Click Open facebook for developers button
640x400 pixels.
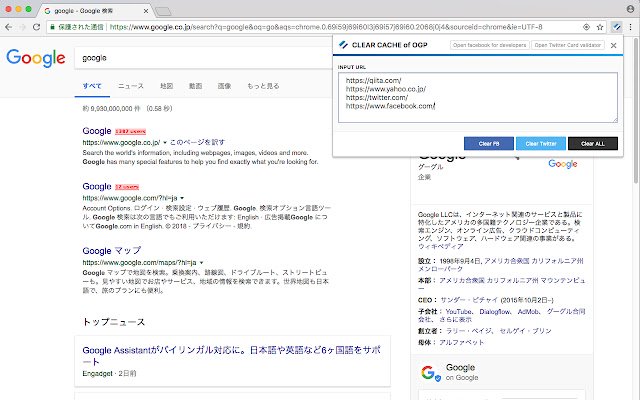pyautogui.click(x=489, y=45)
